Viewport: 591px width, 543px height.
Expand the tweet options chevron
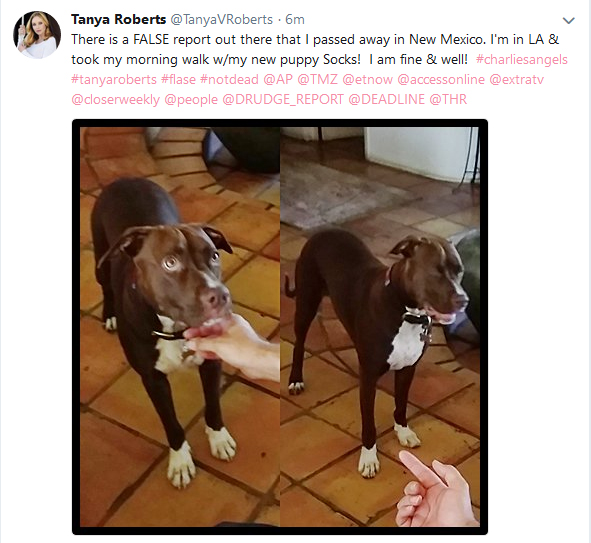(x=568, y=20)
